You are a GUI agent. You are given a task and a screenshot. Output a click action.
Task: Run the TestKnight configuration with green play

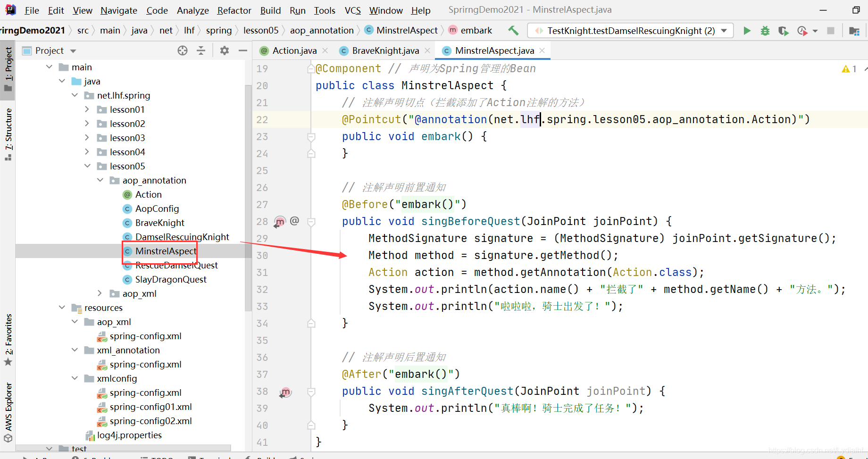747,31
